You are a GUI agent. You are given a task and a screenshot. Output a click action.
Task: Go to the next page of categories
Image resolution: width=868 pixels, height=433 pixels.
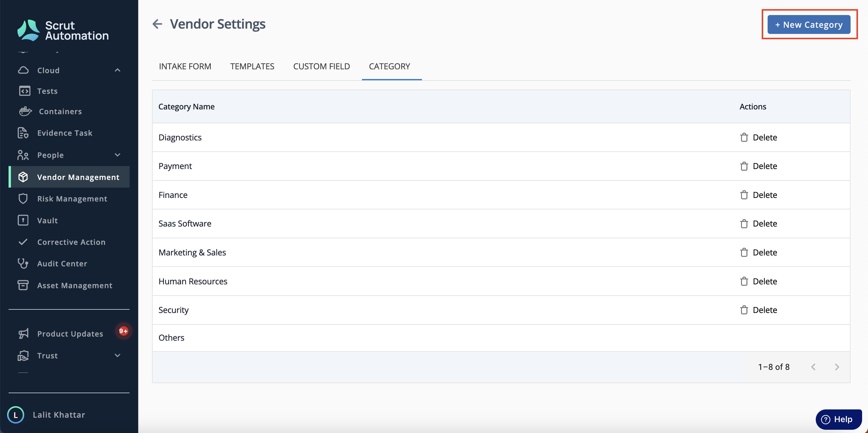837,367
